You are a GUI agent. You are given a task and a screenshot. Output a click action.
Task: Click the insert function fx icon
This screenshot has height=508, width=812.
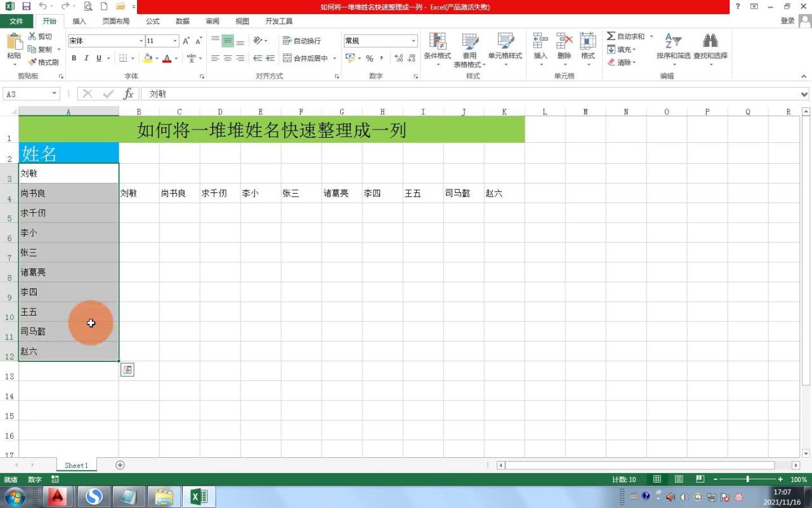[128, 94]
